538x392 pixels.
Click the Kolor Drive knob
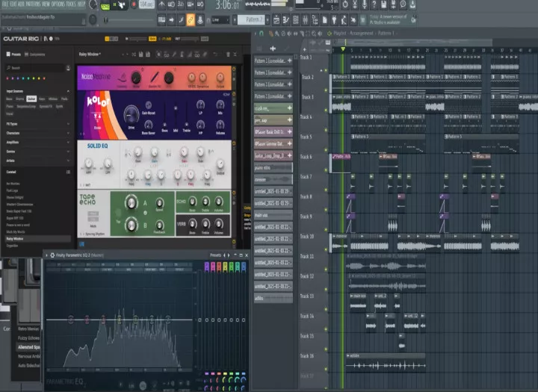(131, 114)
